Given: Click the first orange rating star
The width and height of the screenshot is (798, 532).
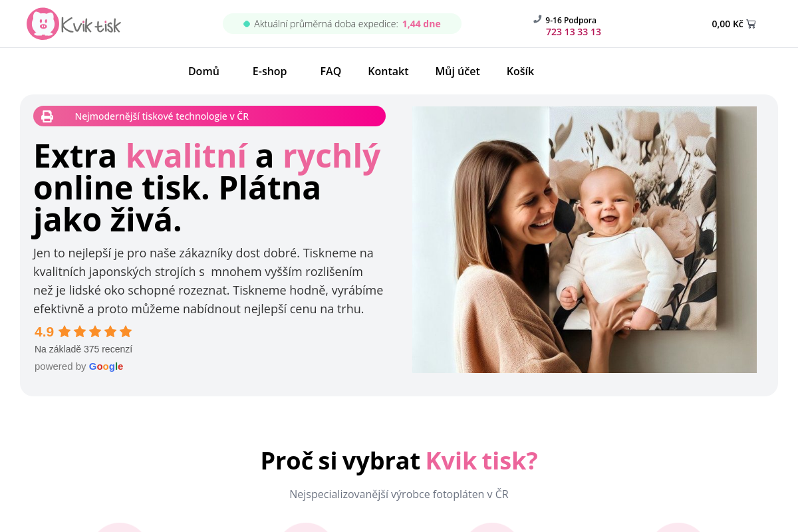Looking at the screenshot, I should 65,331.
